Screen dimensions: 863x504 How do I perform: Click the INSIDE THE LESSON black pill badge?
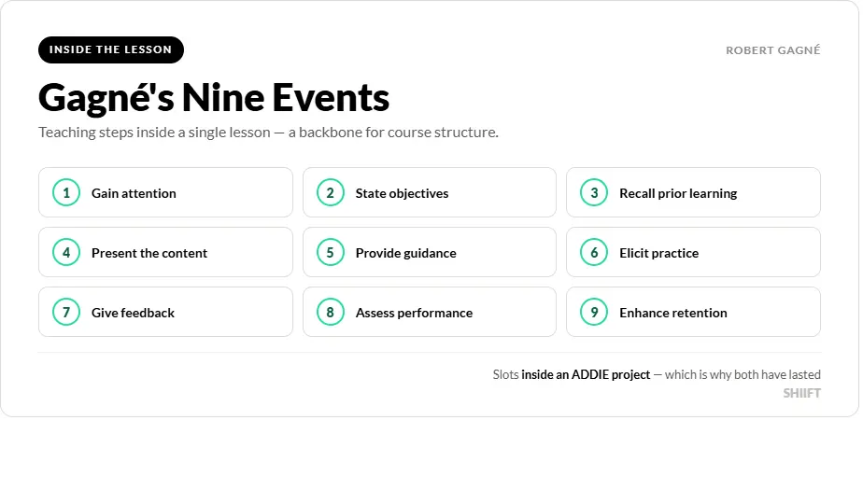(110, 50)
